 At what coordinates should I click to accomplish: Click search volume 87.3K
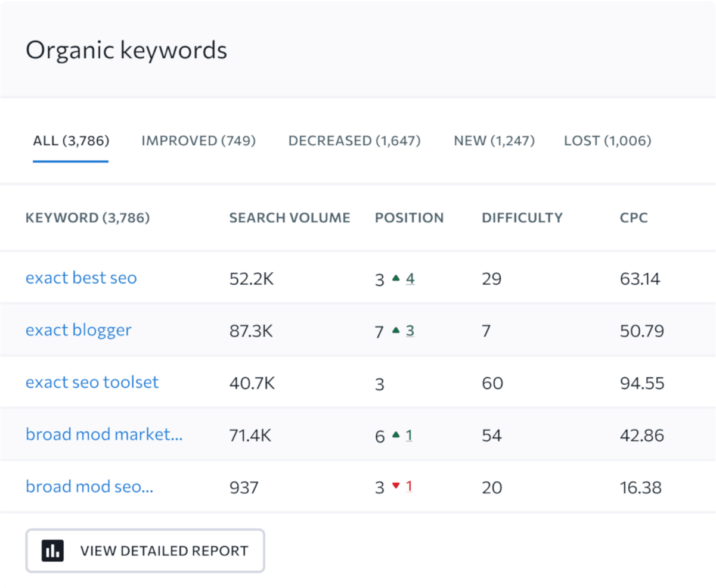coord(251,331)
